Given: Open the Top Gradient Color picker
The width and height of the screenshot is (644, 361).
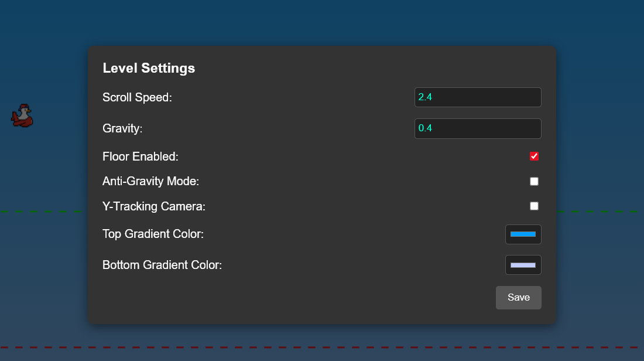Looking at the screenshot, I should click(523, 234).
